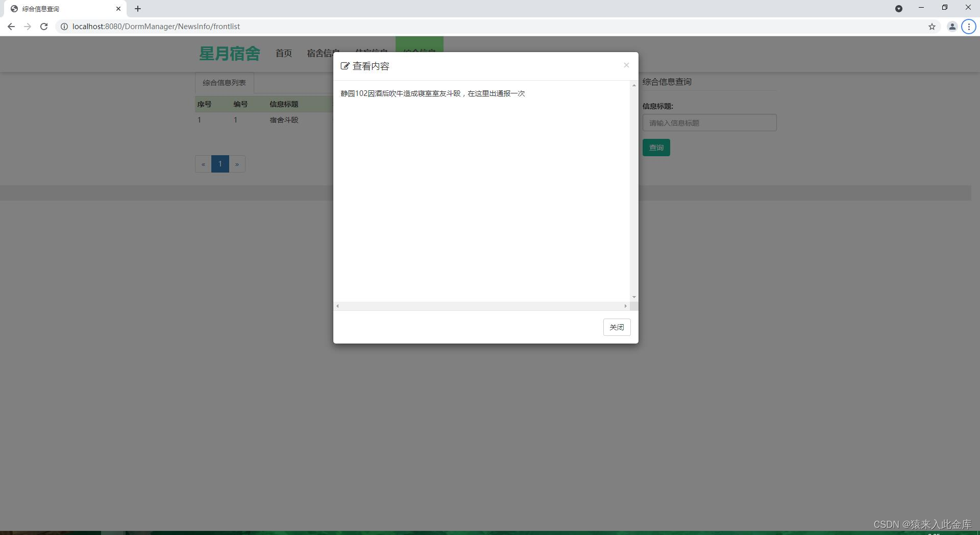
Task: Click the edit icon beside 查看内容 title
Action: pyautogui.click(x=345, y=66)
